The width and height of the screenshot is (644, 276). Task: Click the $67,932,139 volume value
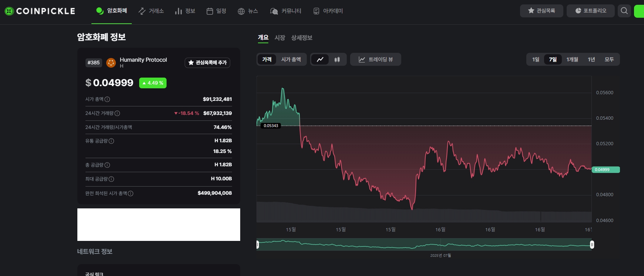pos(218,113)
